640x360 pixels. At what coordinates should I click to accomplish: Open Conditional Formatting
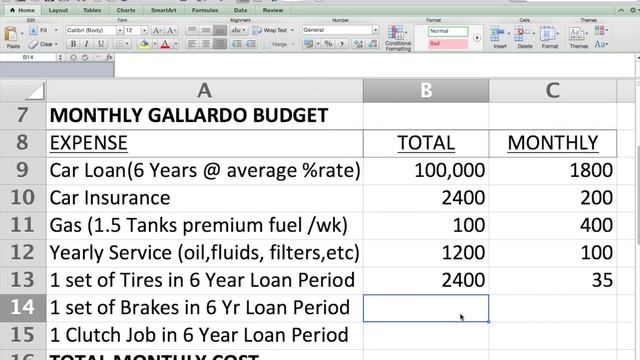(x=398, y=38)
